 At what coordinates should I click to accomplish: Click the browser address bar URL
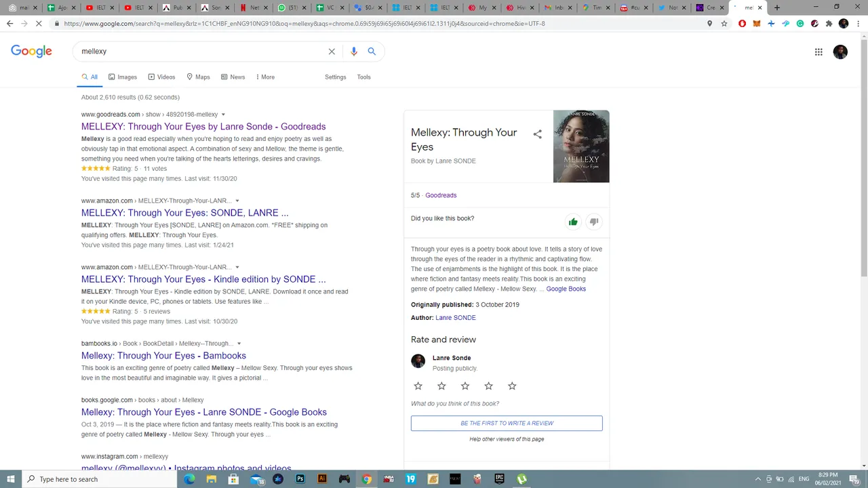click(305, 23)
